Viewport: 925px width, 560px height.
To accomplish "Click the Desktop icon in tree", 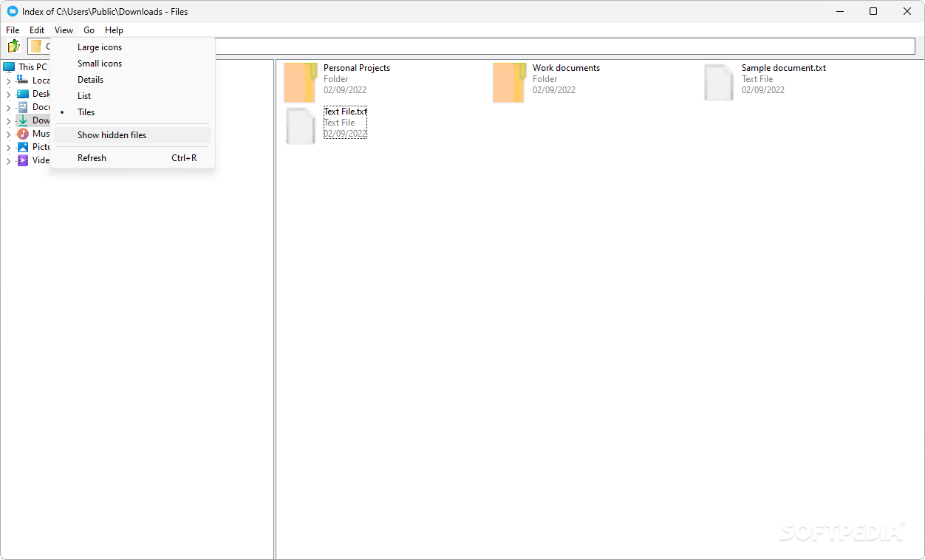I will pyautogui.click(x=23, y=93).
